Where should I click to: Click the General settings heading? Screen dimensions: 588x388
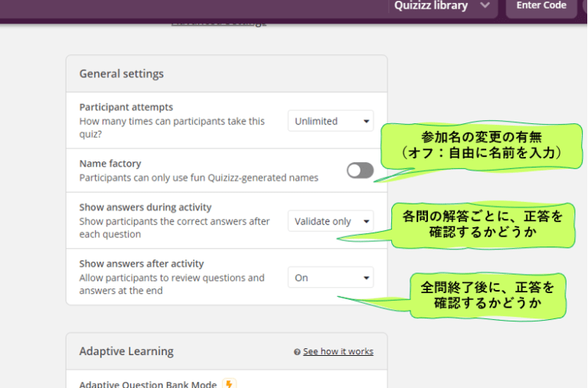coord(122,74)
